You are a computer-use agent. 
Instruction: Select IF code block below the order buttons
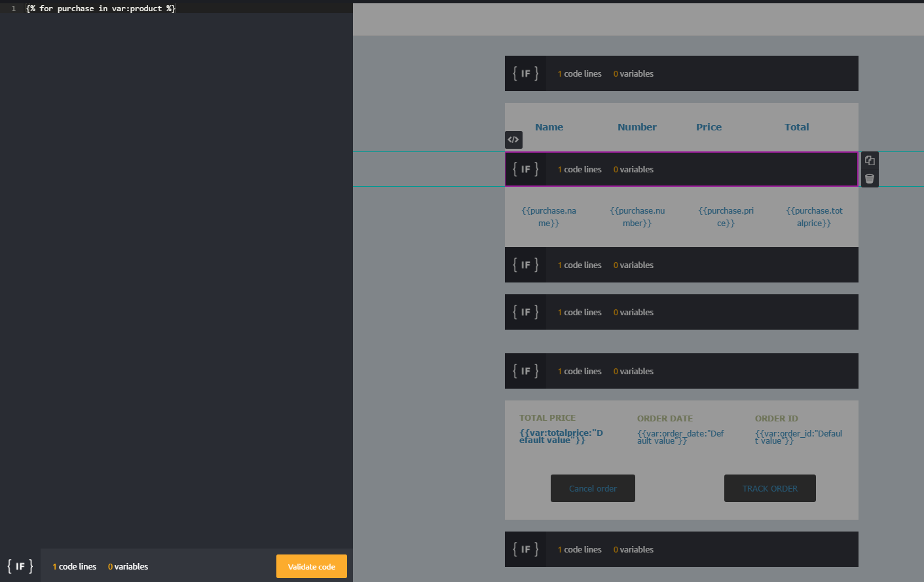(525, 549)
